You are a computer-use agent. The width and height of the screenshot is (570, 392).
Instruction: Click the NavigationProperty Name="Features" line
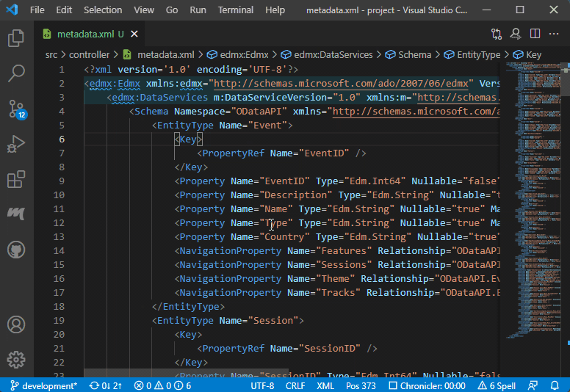[337, 250]
